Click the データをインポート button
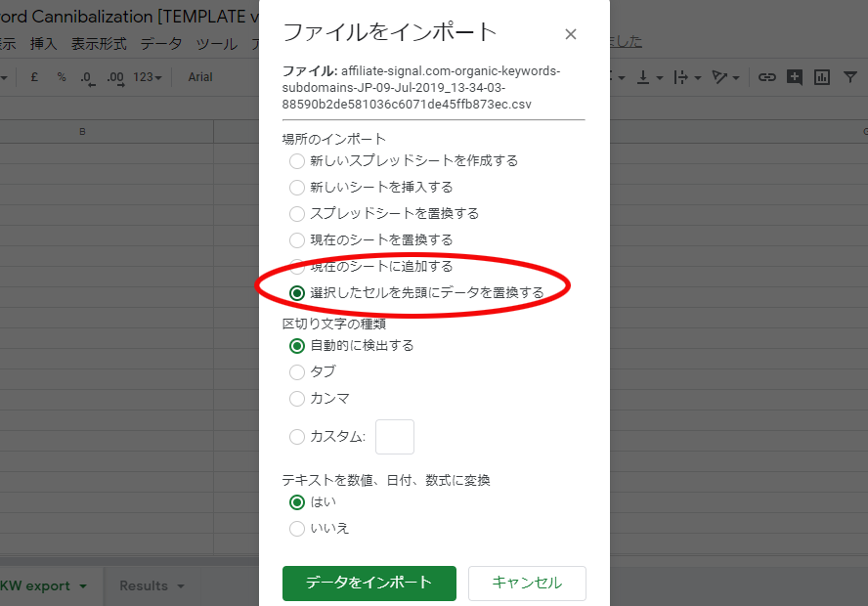Viewport: 868px width, 606px height. point(369,583)
